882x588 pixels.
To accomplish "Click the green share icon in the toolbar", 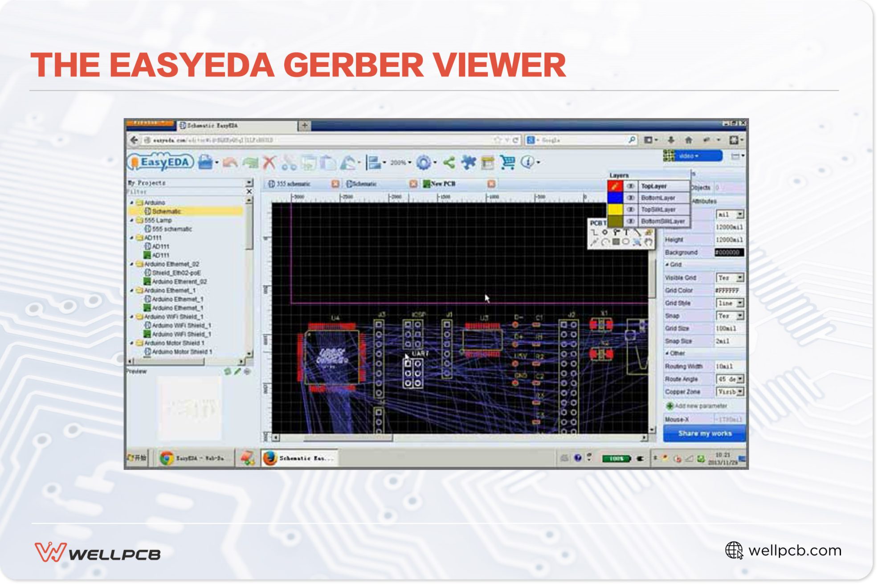I will 449,163.
